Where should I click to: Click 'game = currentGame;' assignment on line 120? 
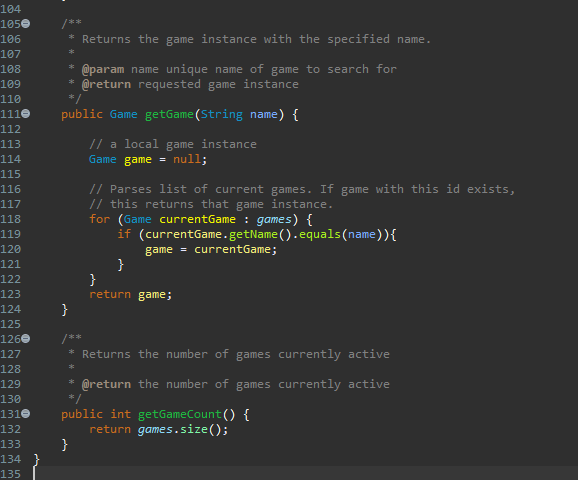pos(211,250)
